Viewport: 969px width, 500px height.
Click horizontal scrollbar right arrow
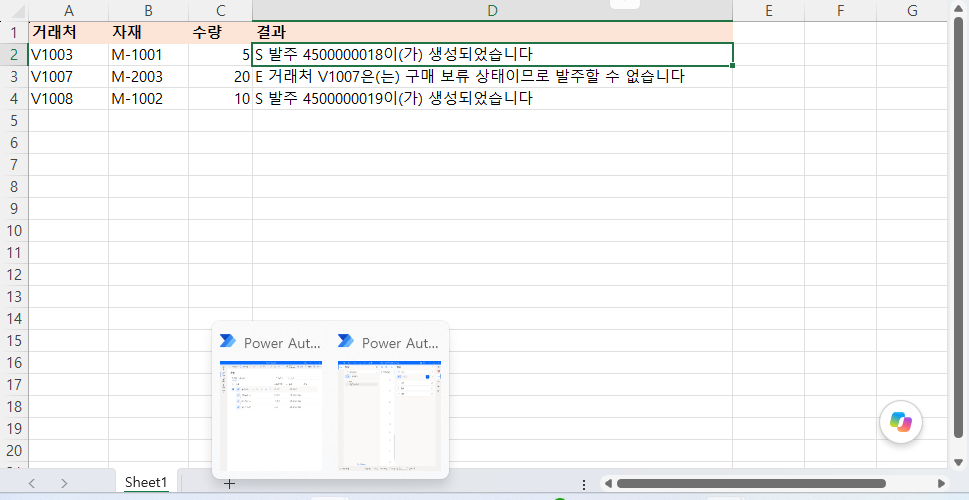941,483
